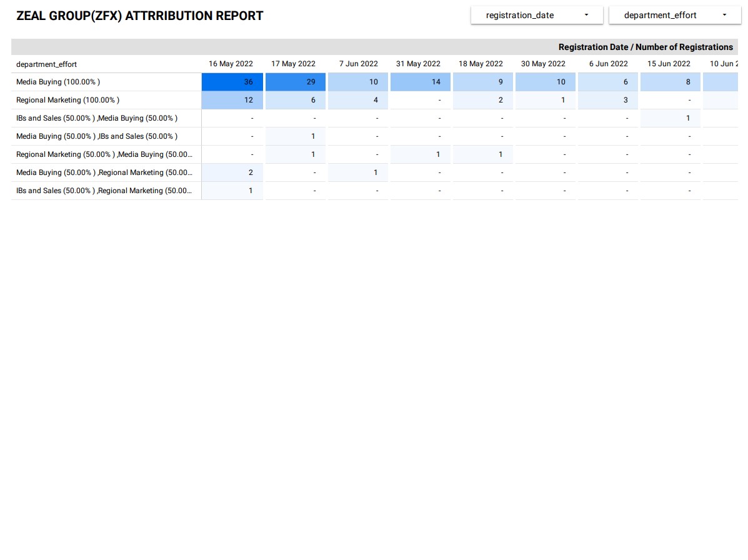Viewport: 748px width, 560px height.
Task: Click the cell with value 14
Action: point(421,82)
